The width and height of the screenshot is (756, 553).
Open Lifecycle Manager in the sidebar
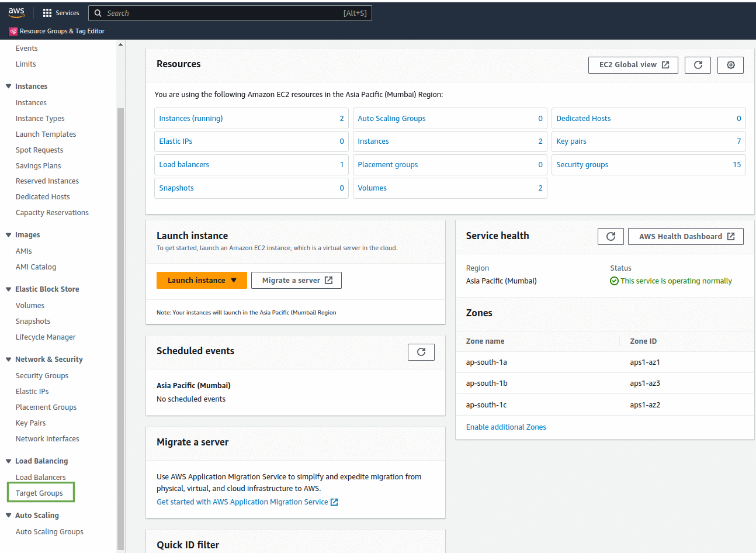(x=46, y=337)
